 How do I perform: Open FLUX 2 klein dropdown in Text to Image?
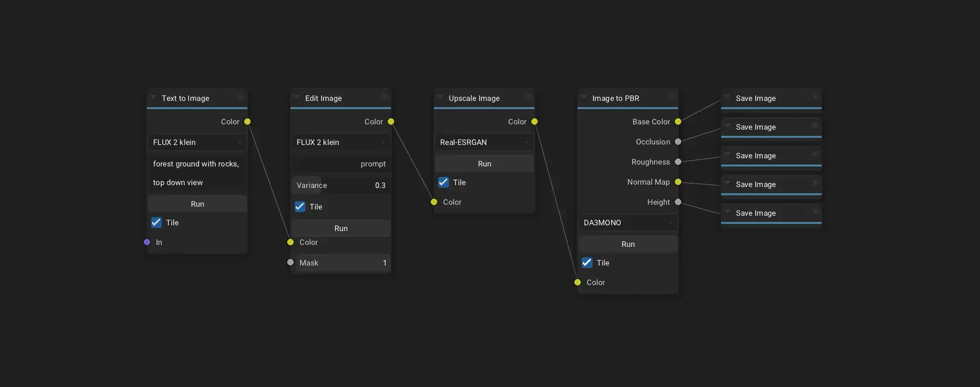coord(197,142)
